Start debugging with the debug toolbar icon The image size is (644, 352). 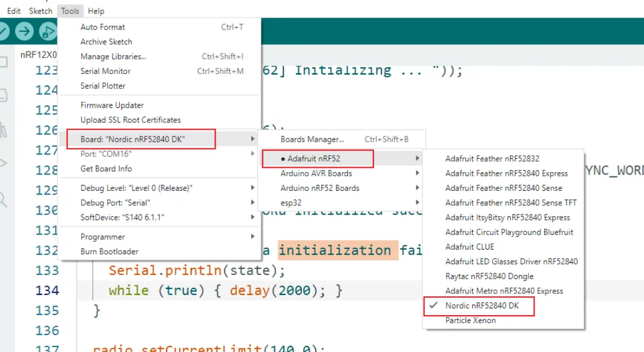[x=47, y=31]
